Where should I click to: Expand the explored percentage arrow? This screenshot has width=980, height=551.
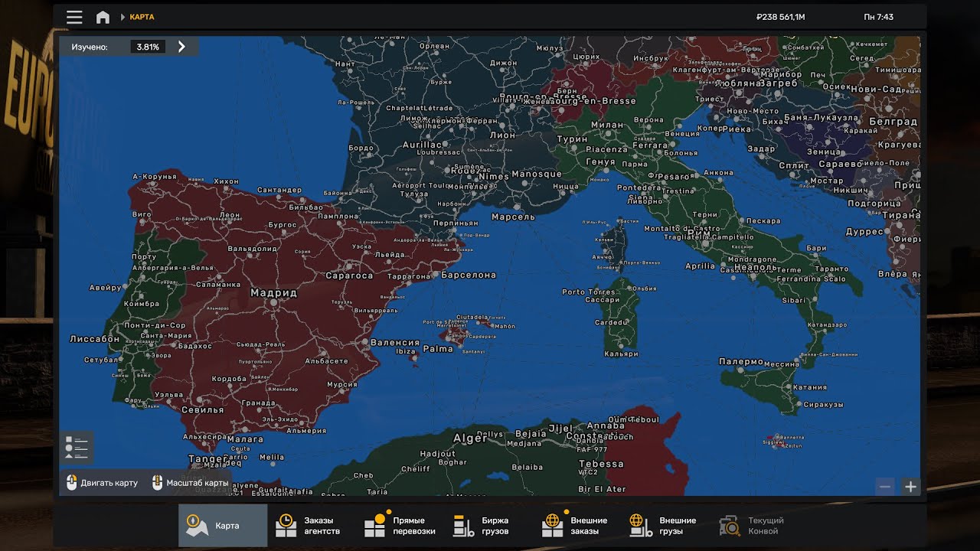coord(181,47)
